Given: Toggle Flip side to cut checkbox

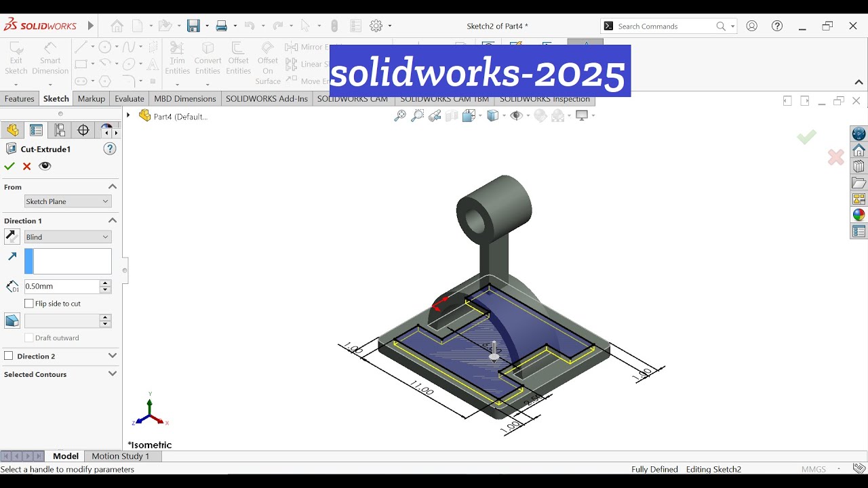Looking at the screenshot, I should coord(28,304).
